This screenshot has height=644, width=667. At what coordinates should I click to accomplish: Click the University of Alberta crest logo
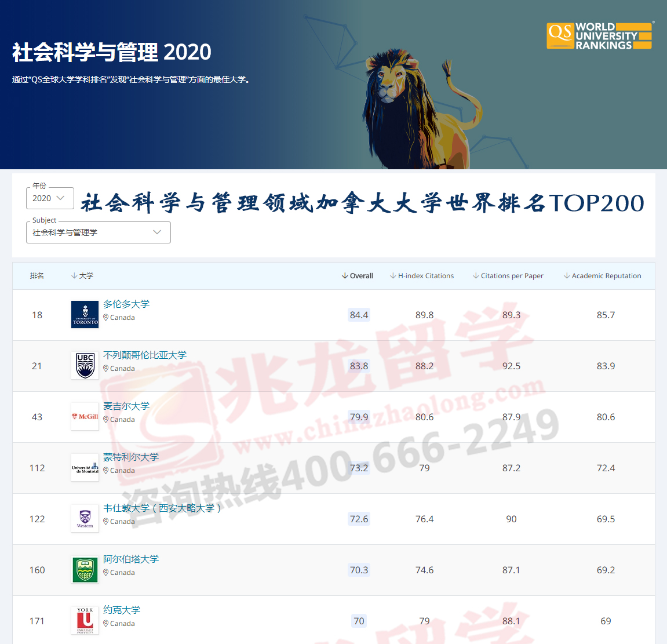click(85, 570)
